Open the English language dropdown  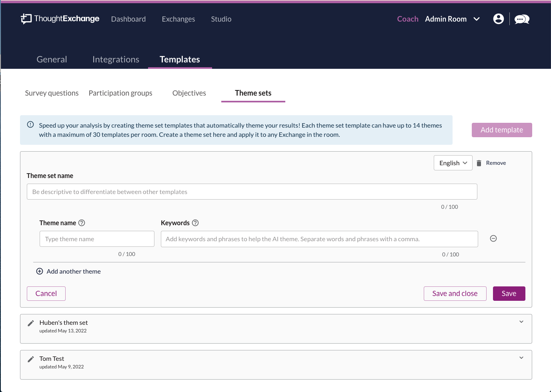click(x=453, y=163)
